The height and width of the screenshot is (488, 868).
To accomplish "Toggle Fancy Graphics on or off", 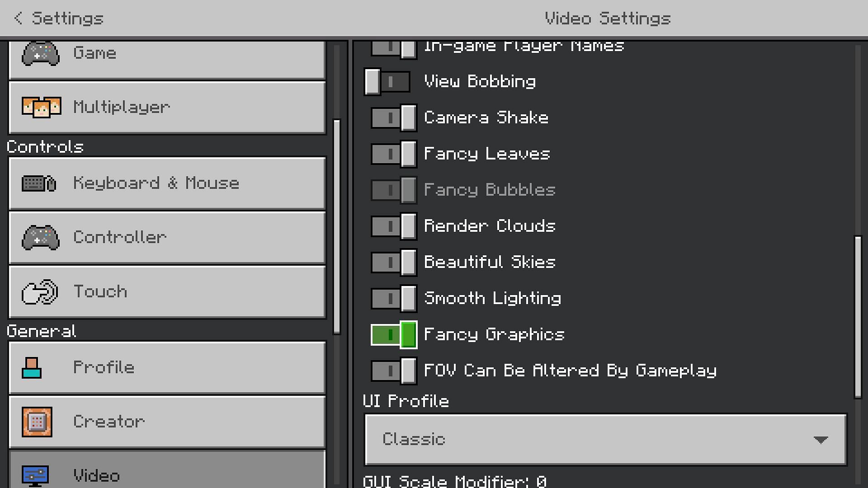I will (393, 334).
